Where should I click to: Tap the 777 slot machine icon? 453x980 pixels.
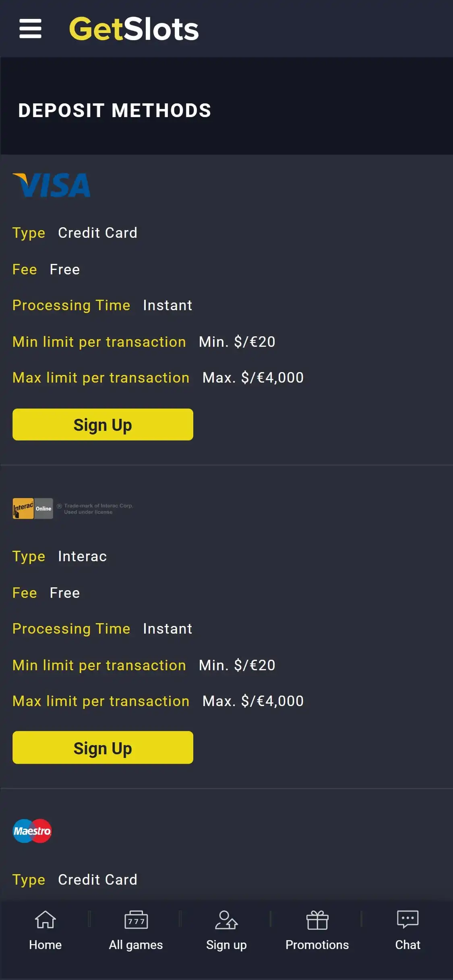[x=136, y=920]
